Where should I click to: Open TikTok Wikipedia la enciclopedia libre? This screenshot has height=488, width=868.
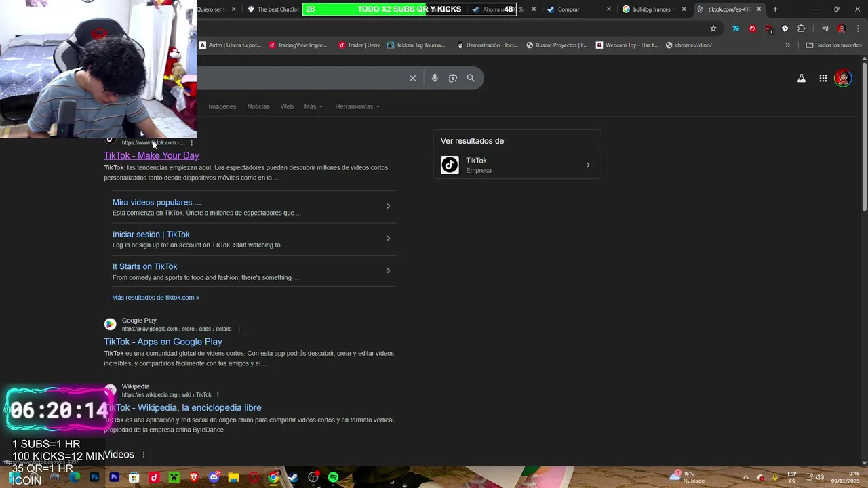coord(182,408)
